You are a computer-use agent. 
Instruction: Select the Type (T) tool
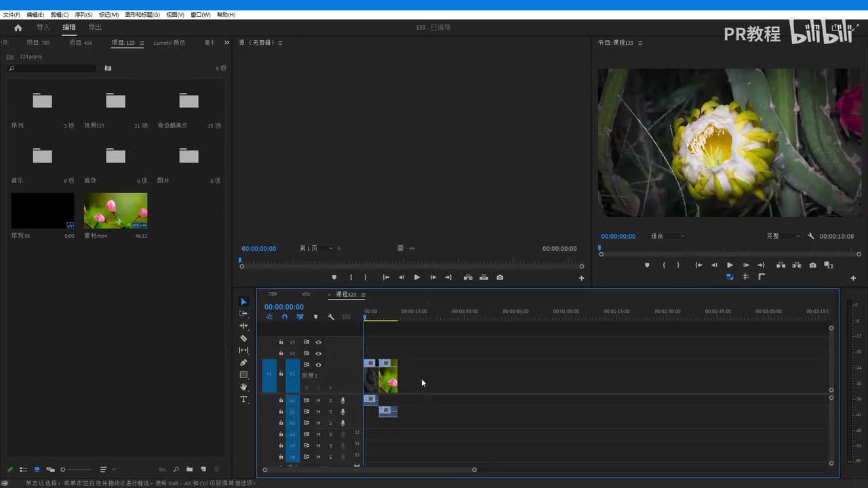tap(243, 399)
